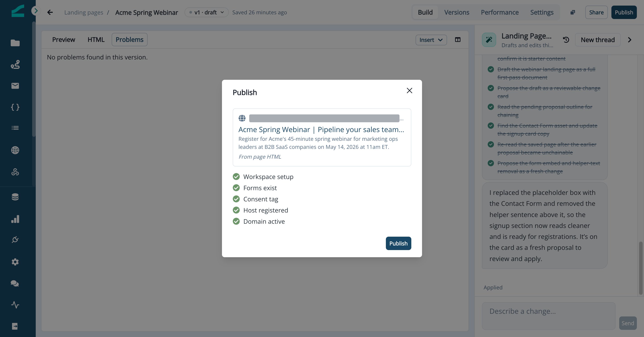The width and height of the screenshot is (644, 337).
Task: Open the chat bubbles icon in sidebar
Action: tap(15, 283)
